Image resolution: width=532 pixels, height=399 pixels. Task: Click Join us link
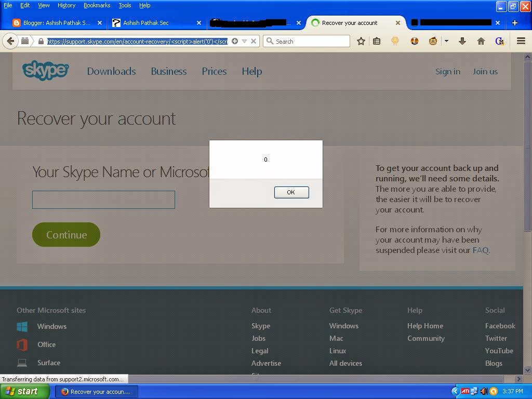coord(485,72)
